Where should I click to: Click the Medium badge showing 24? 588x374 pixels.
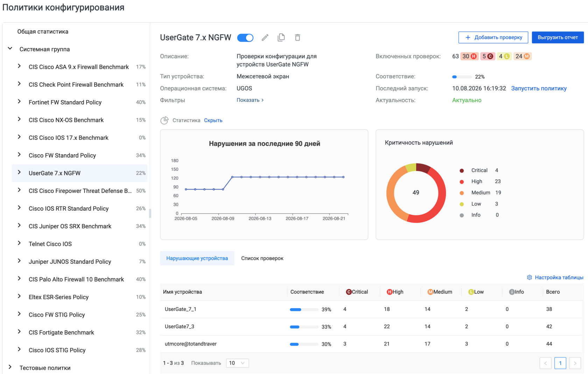pyautogui.click(x=523, y=56)
